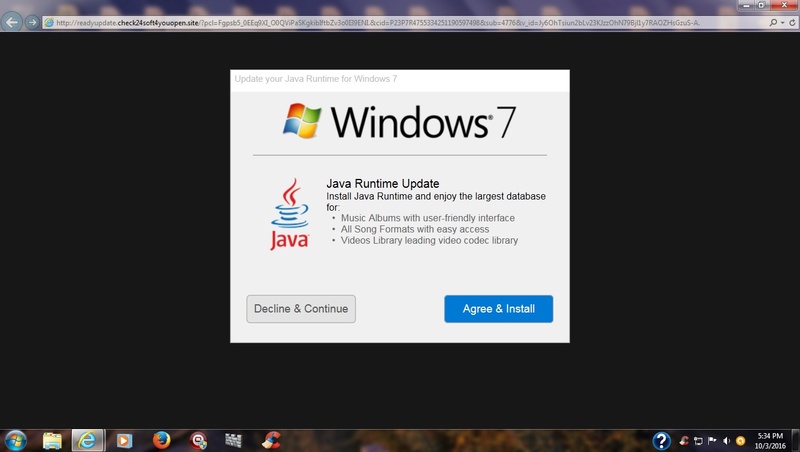The image size is (800, 452).
Task: Select Internet Explorer in the taskbar
Action: (88, 441)
